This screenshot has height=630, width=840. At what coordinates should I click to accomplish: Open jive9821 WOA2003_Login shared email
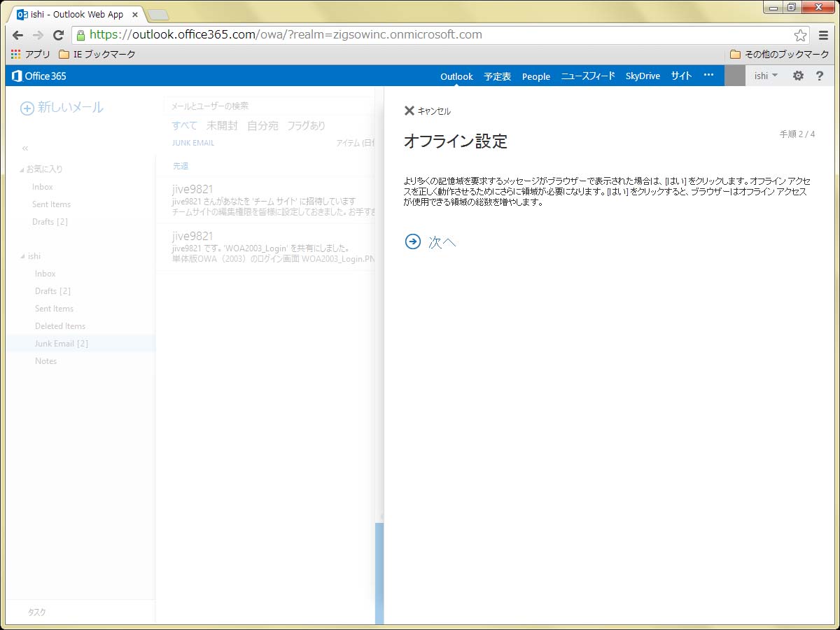click(266, 247)
